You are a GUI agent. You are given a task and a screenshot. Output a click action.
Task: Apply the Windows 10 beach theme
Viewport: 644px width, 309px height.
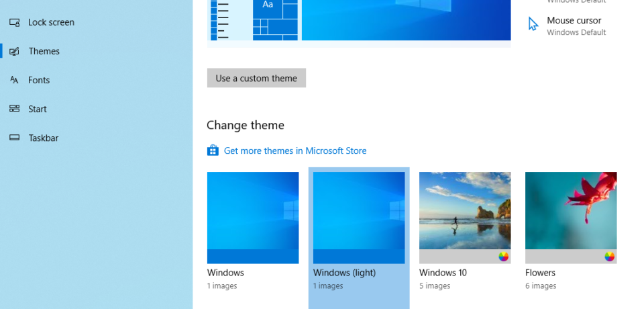click(x=465, y=218)
